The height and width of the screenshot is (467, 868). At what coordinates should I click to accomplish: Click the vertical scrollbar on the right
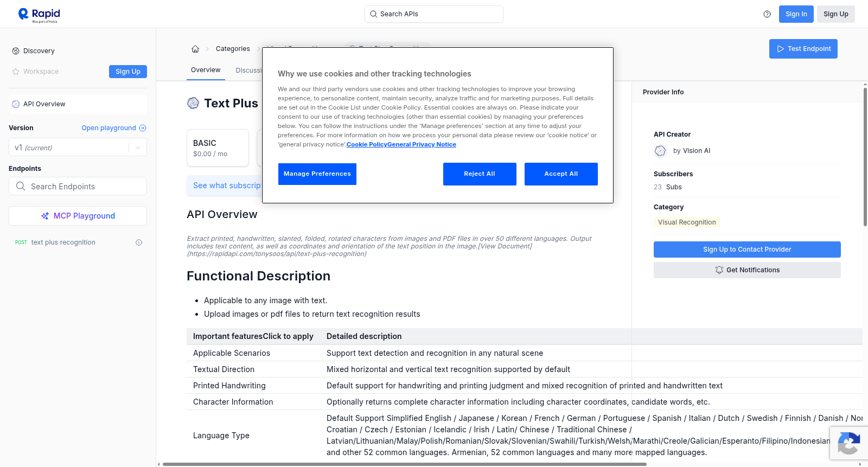pos(865,156)
